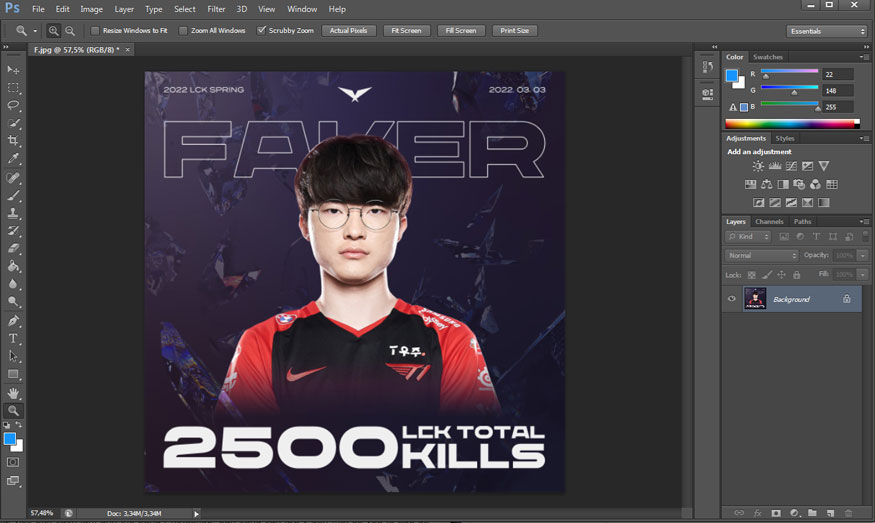Select the Move tool
This screenshot has height=523, width=875.
pos(13,69)
